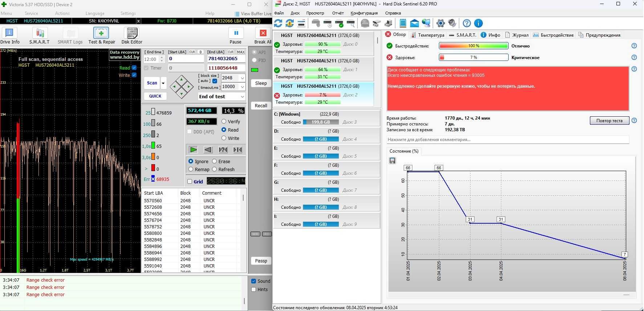Click the e-mail envelope icon
The width and height of the screenshot is (644, 311).
415,24
